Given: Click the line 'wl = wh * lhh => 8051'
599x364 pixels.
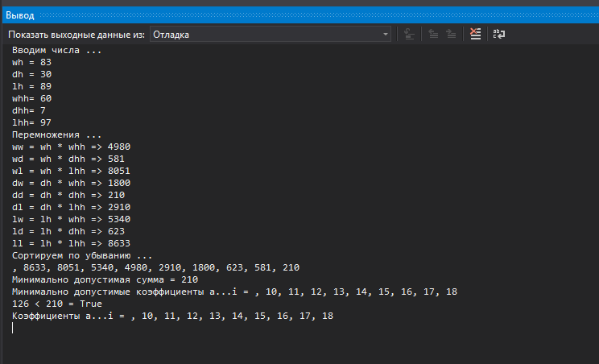Looking at the screenshot, I should 71,171.
